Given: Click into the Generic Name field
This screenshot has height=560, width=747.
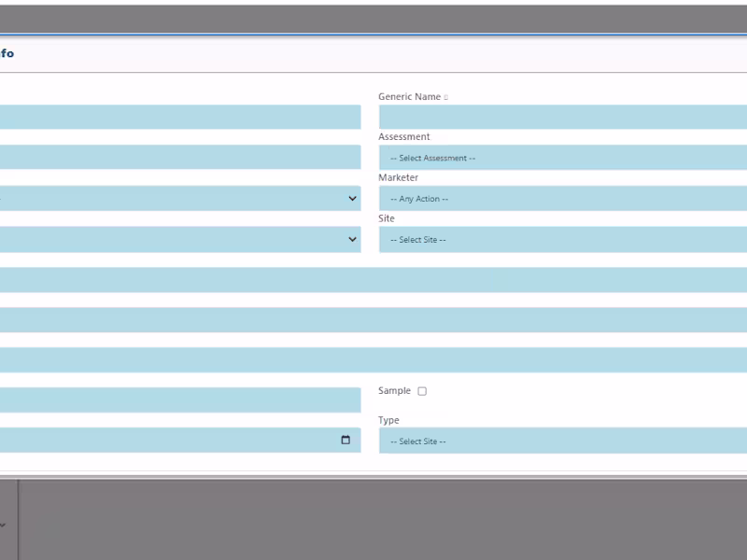Looking at the screenshot, I should (x=563, y=118).
